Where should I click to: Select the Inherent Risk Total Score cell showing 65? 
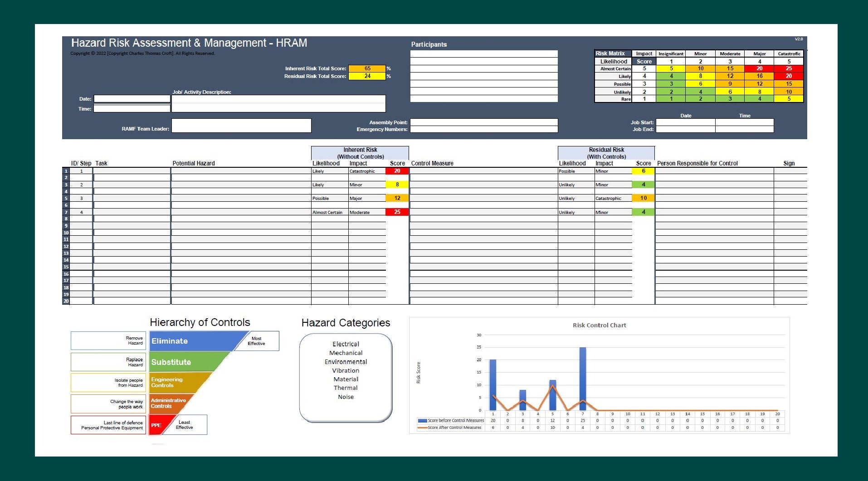tap(368, 68)
